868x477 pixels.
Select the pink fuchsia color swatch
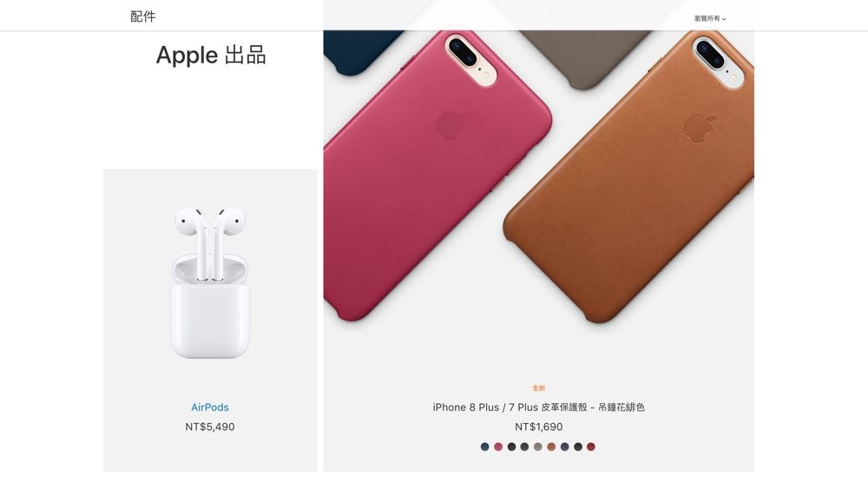click(x=498, y=447)
